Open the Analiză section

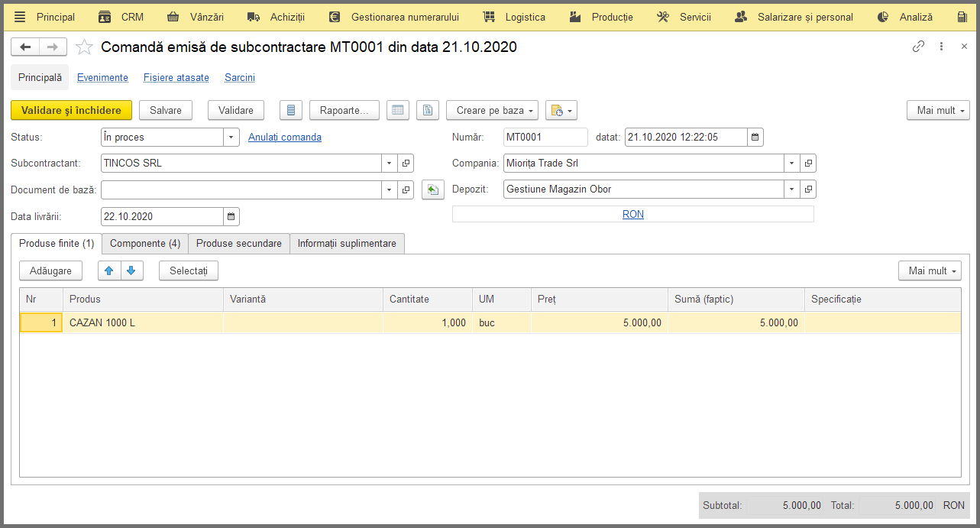pyautogui.click(x=904, y=17)
